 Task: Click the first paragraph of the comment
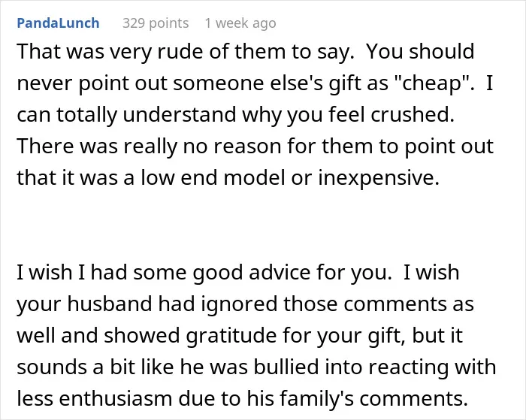255,114
